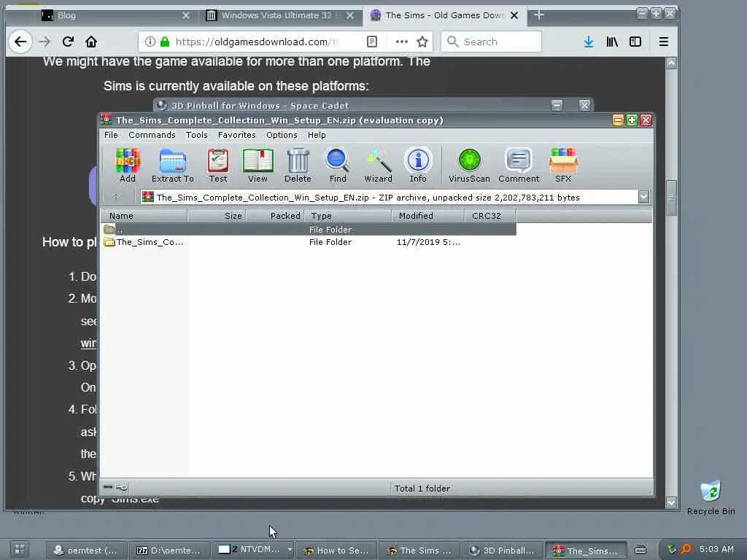Click the Firefox forward arrow
Viewport: 747px width, 560px height.
click(44, 42)
